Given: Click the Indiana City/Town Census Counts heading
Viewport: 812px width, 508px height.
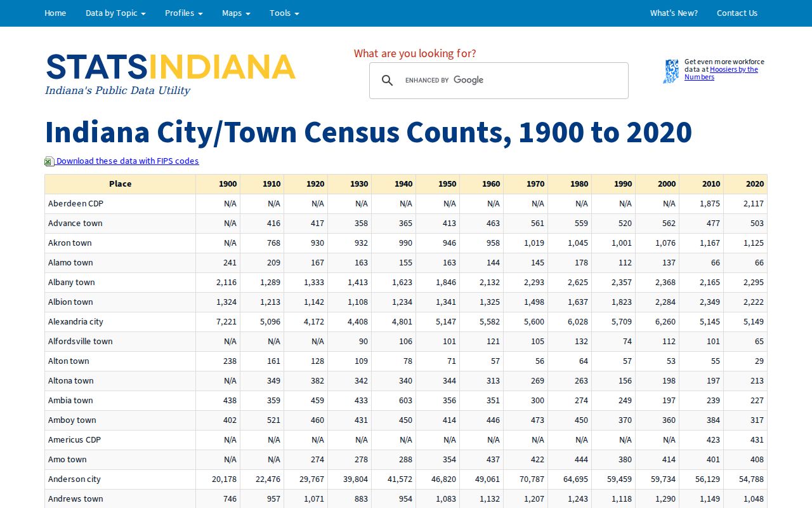Looking at the screenshot, I should pos(369,132).
